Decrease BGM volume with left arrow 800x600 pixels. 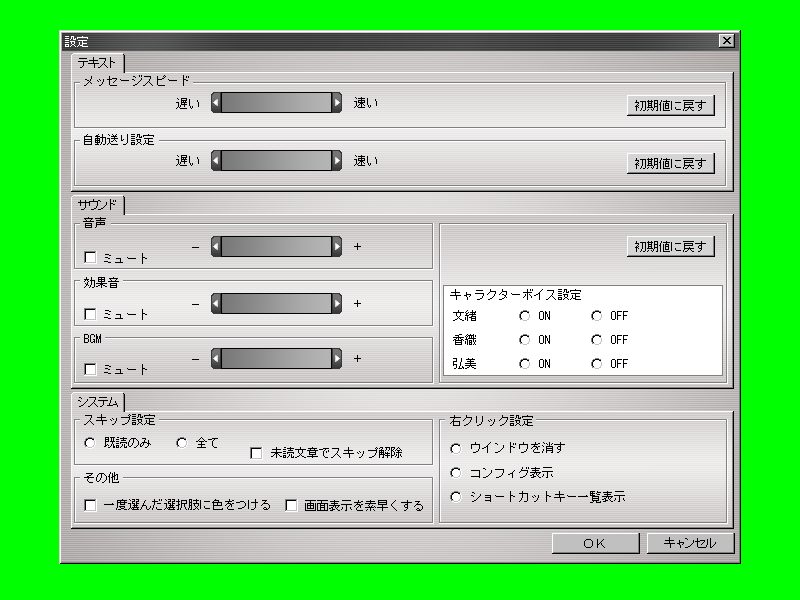click(216, 358)
